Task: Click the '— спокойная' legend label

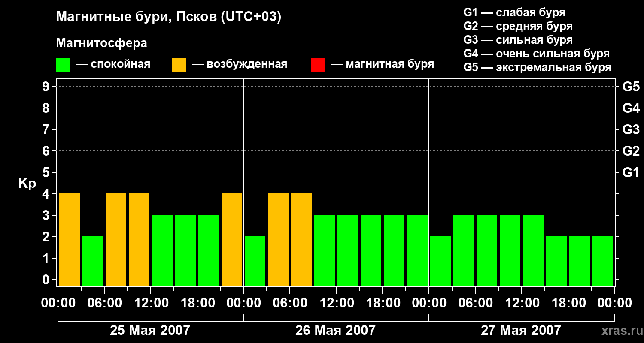Action: click(113, 64)
